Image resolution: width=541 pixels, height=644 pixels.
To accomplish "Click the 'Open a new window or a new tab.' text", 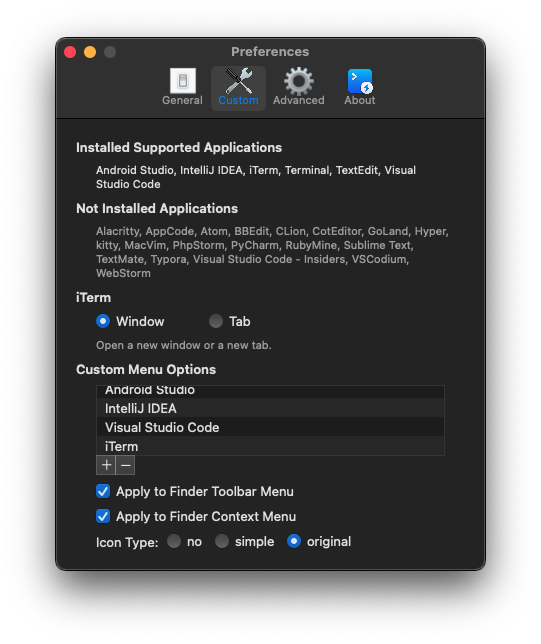I will tap(184, 345).
